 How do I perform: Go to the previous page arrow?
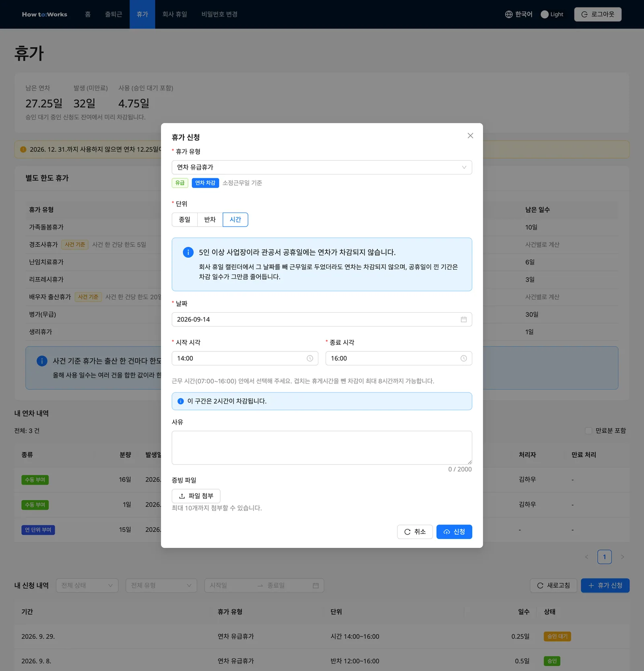click(x=586, y=557)
